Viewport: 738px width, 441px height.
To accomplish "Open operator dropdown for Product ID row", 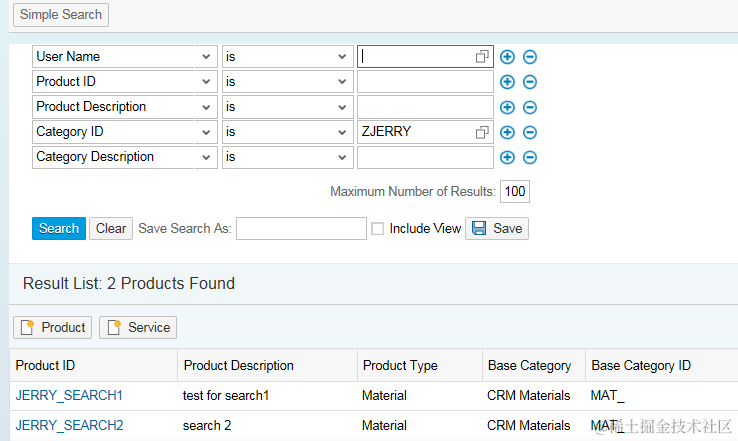I will pyautogui.click(x=341, y=82).
